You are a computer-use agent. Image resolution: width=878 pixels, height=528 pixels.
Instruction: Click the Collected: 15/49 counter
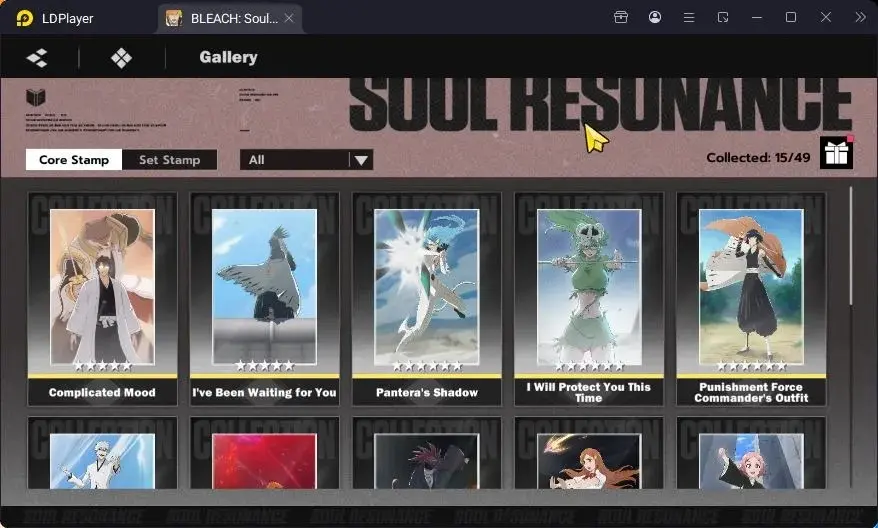[758, 158]
